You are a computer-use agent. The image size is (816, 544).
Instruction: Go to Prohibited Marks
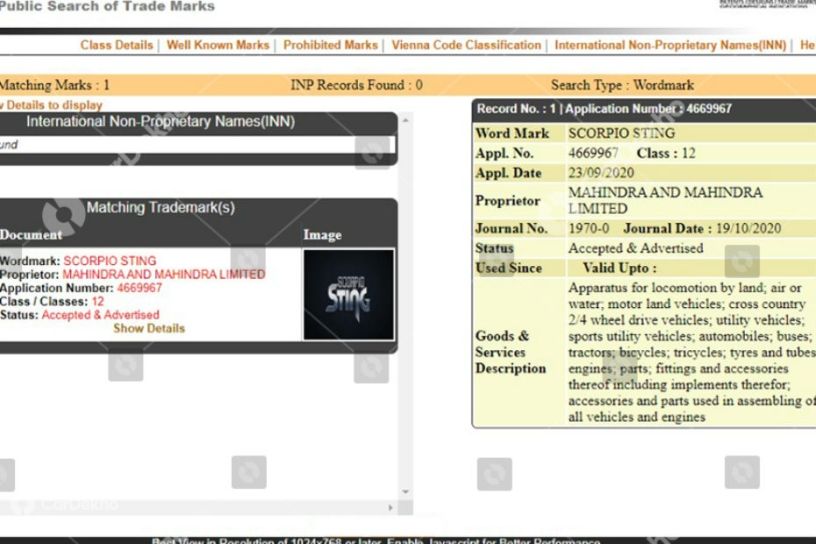coord(330,45)
